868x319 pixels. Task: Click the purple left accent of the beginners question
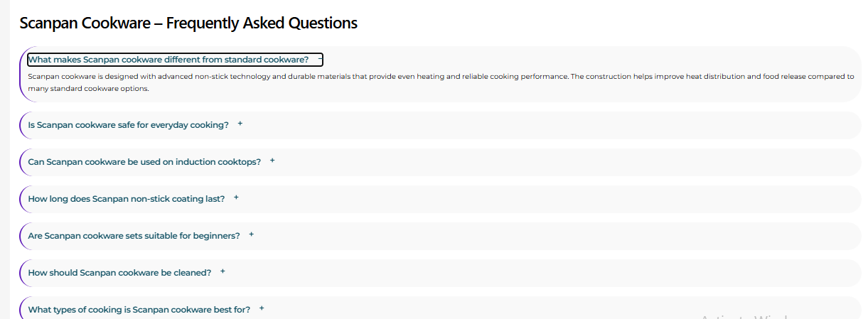(21, 236)
